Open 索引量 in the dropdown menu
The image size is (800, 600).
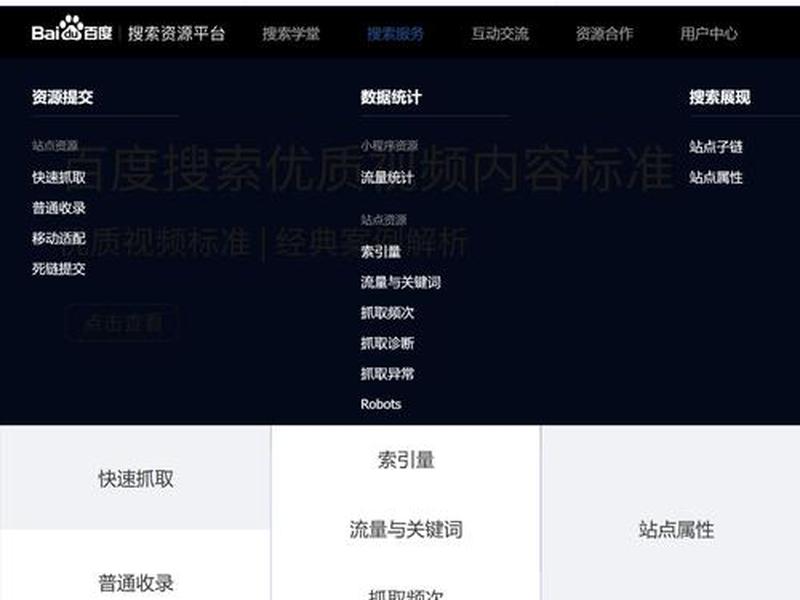(381, 252)
